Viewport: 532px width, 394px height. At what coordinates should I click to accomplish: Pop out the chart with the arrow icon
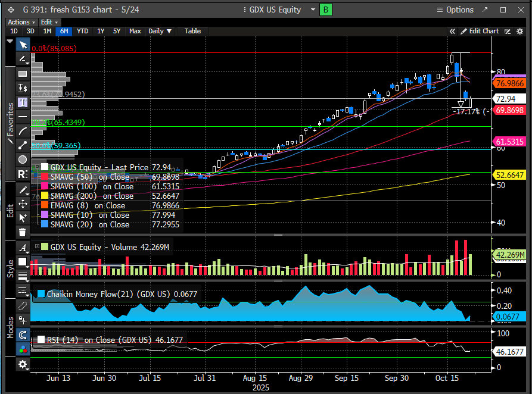(485, 10)
